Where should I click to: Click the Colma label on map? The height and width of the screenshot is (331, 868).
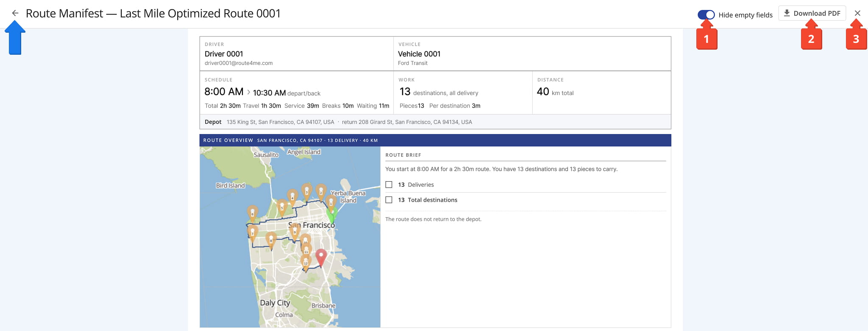[284, 315]
